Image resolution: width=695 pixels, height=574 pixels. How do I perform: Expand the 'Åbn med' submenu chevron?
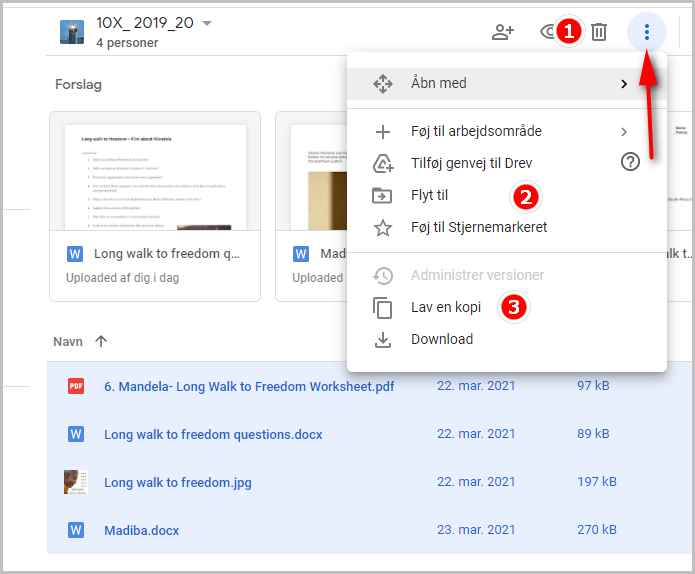pos(624,84)
